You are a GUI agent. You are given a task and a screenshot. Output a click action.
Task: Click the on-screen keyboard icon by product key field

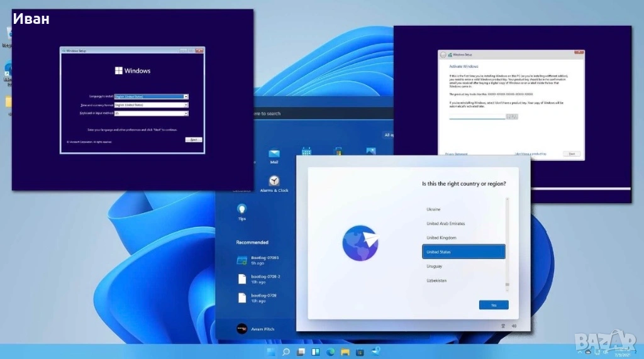coord(511,116)
